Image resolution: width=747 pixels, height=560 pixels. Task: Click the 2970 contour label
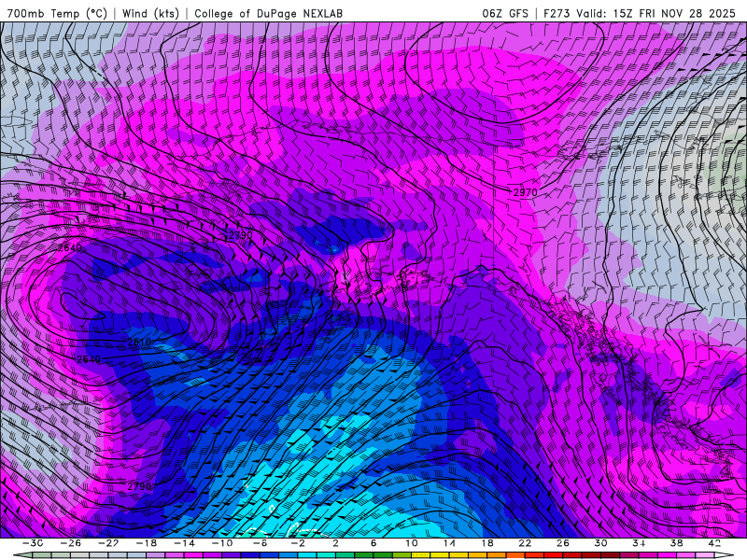click(x=526, y=192)
